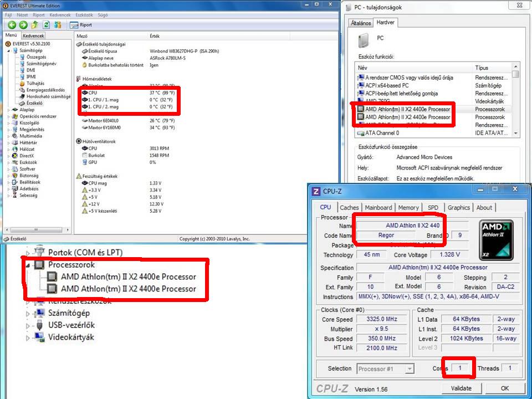
Task: Open the Riport button in EVEREST toolbar
Action: [81, 25]
